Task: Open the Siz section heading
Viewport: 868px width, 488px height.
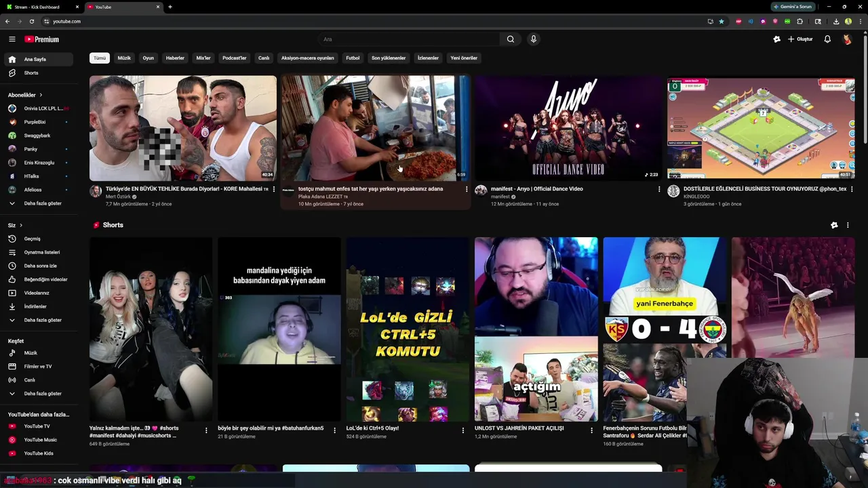Action: (x=15, y=225)
